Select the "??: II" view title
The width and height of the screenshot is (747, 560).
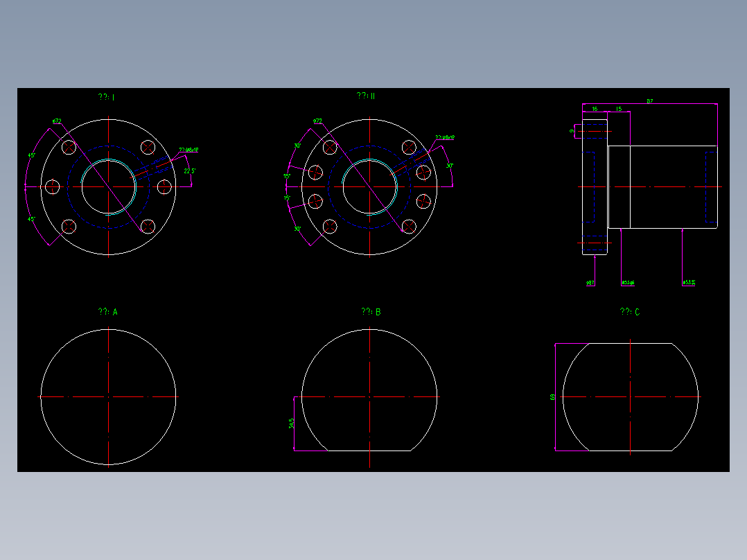[x=366, y=96]
